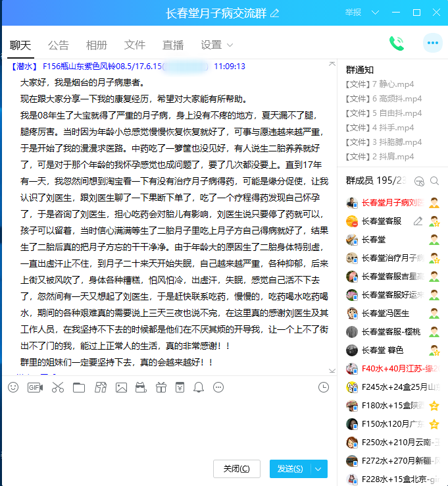This screenshot has height=486, width=448.
Task: Switch to the 文件 tab
Action: (134, 45)
